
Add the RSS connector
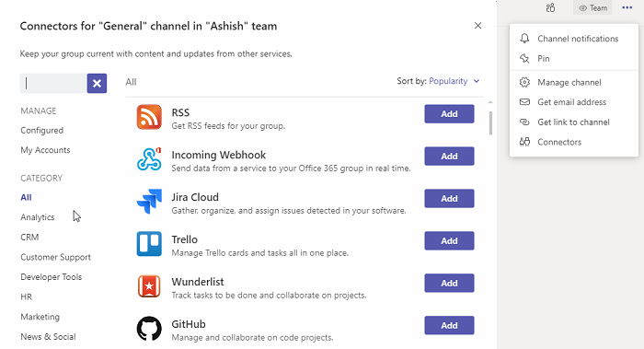pyautogui.click(x=449, y=114)
